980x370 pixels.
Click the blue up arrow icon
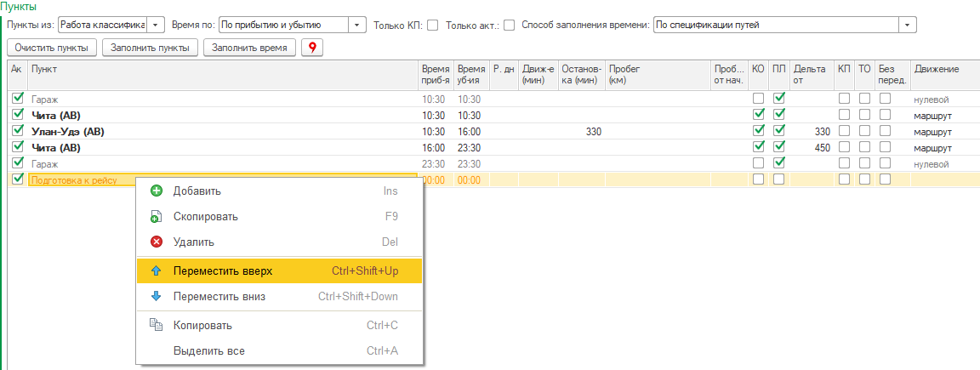point(156,271)
